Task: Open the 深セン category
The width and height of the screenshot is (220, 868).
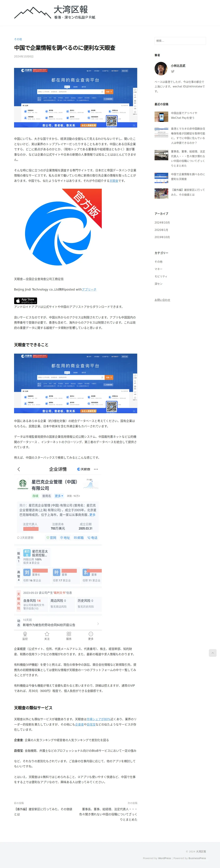Action: 158,284
